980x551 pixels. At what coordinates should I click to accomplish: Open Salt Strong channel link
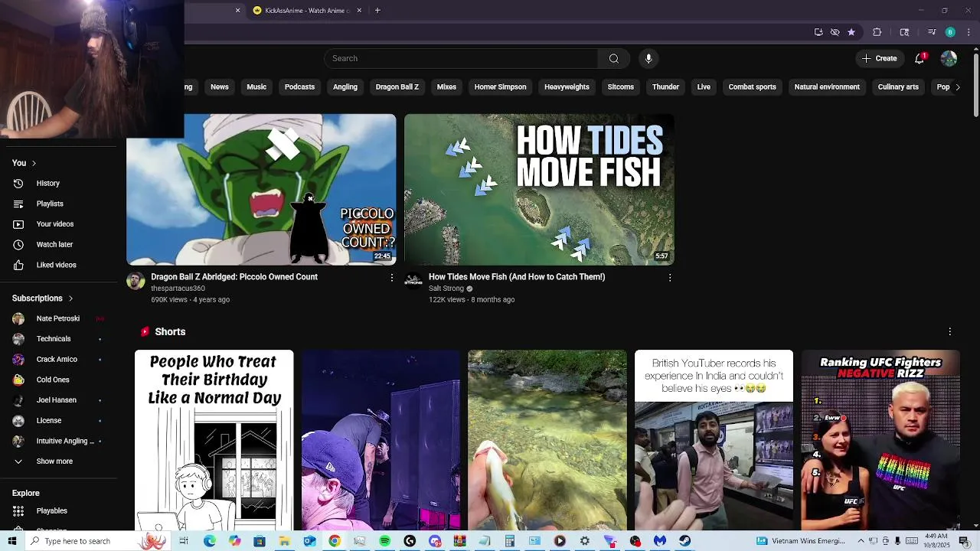click(446, 289)
